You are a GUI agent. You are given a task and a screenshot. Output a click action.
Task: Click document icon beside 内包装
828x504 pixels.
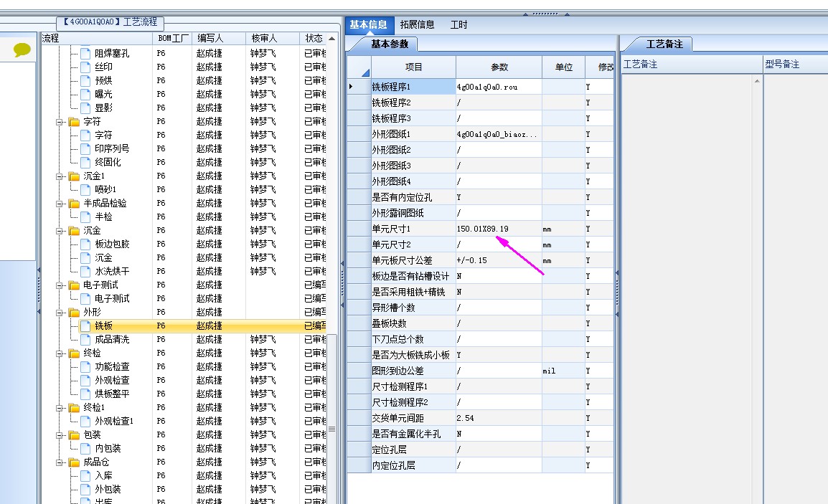point(85,448)
